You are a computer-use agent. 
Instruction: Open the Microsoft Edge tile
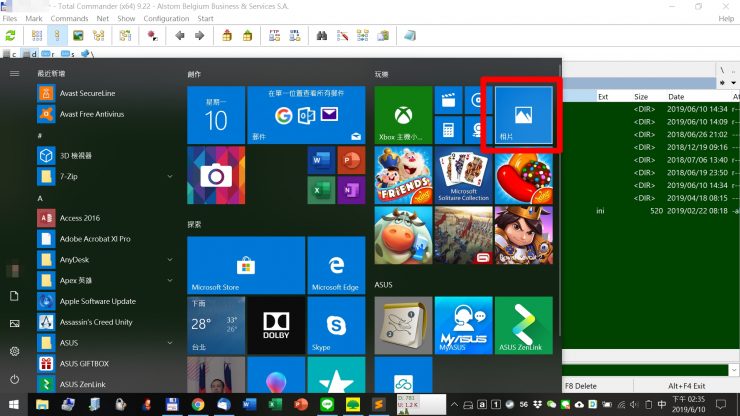pyautogui.click(x=336, y=265)
